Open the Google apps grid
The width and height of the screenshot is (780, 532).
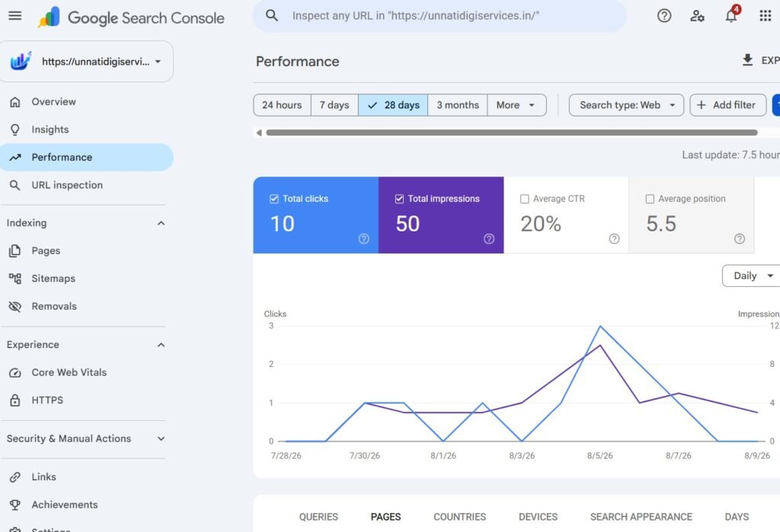pyautogui.click(x=765, y=16)
